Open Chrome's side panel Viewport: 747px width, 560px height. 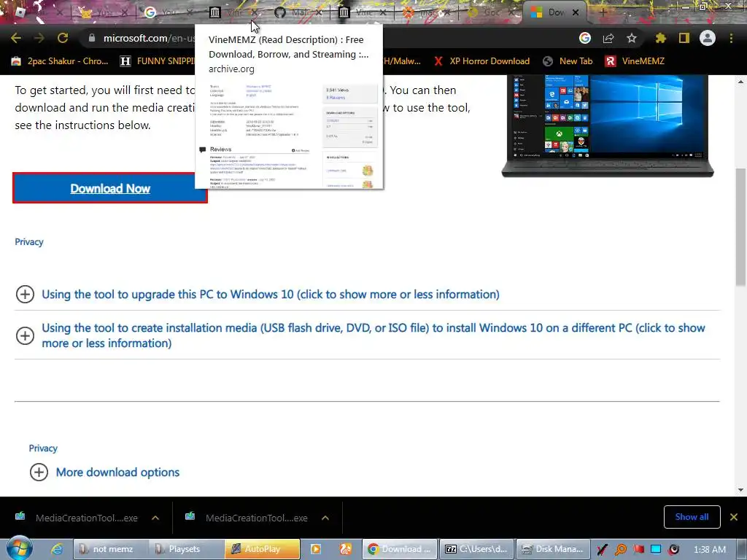tap(684, 38)
